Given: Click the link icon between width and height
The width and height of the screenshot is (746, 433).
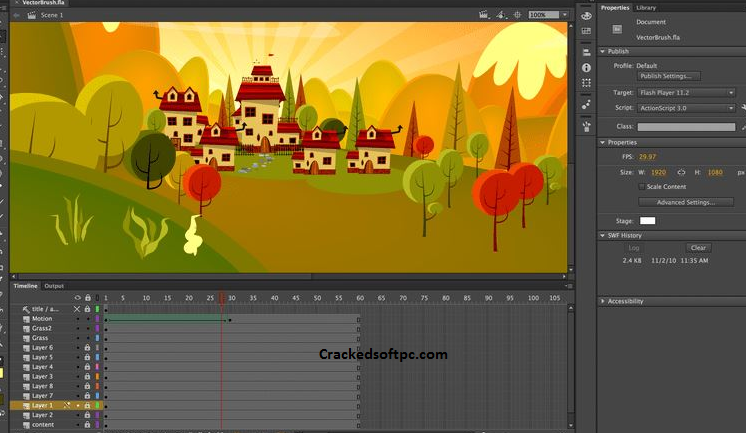Looking at the screenshot, I should pos(681,172).
